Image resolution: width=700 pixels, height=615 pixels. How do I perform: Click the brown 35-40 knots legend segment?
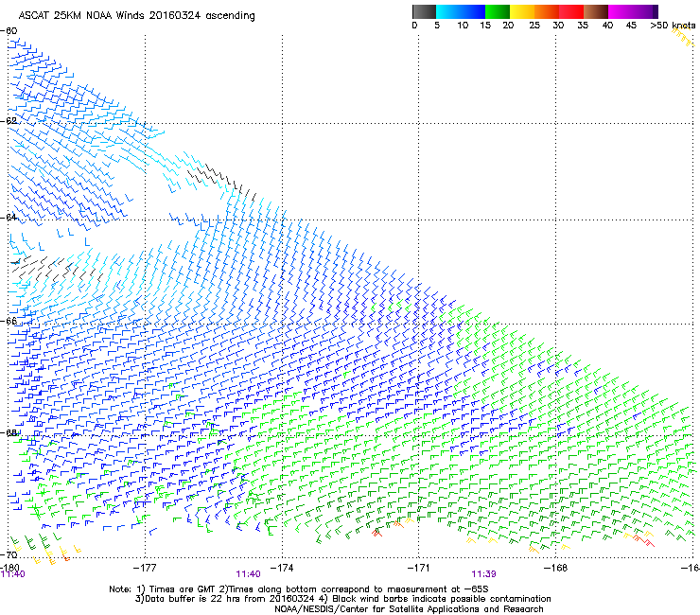tap(596, 11)
